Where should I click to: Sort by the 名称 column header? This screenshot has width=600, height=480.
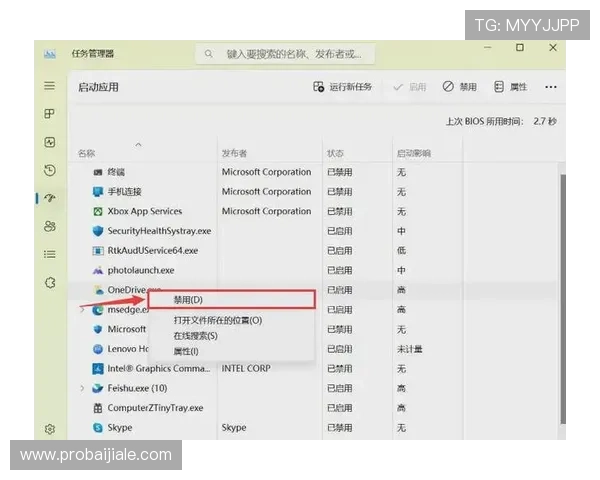pos(86,153)
